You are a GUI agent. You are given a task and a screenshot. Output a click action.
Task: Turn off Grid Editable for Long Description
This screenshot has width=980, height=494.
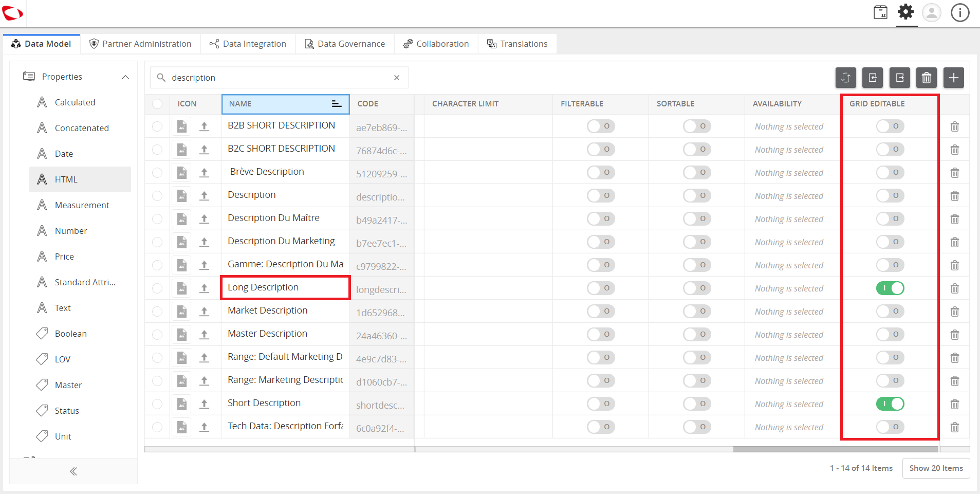(x=890, y=288)
